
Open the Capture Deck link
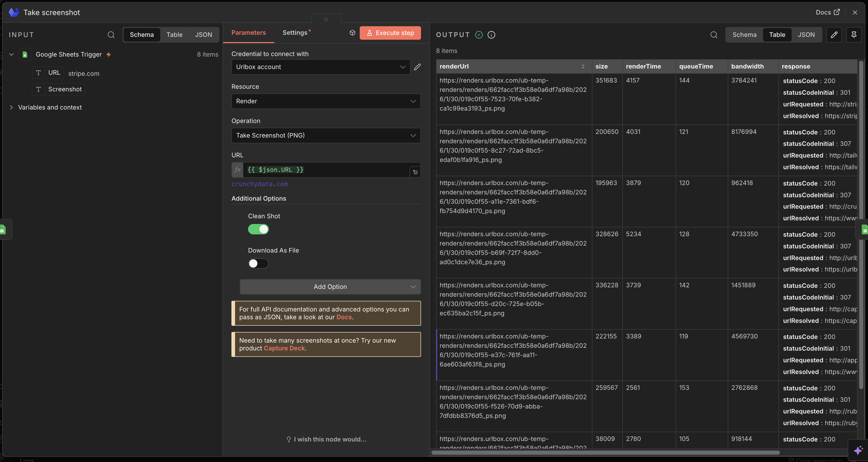pyautogui.click(x=284, y=348)
